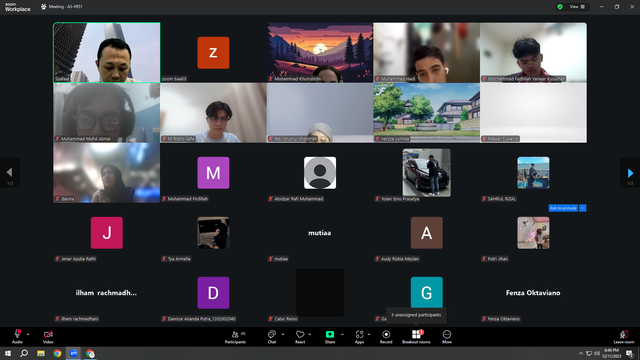The image size is (640, 360).
Task: Click muted mic icon beside Muhammad Firdillah
Action: (164, 199)
